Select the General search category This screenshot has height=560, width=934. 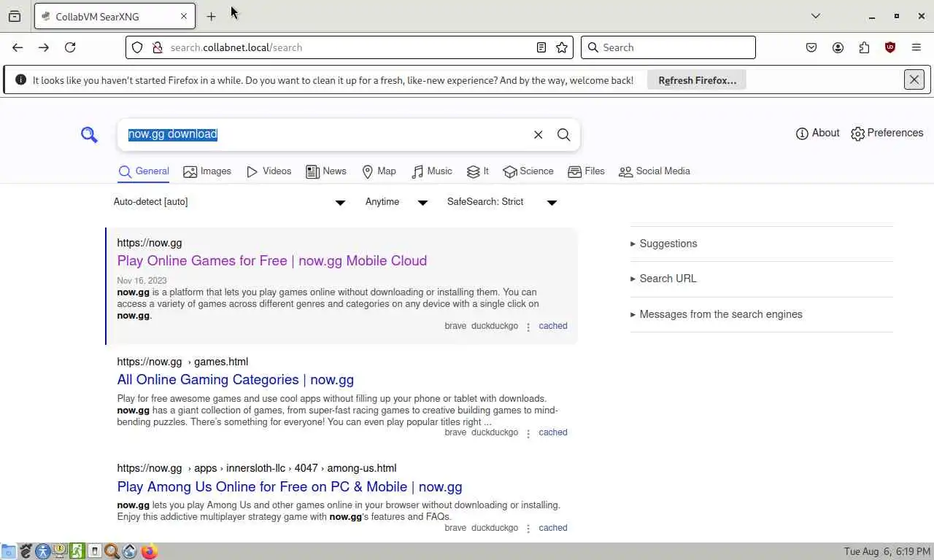click(144, 171)
